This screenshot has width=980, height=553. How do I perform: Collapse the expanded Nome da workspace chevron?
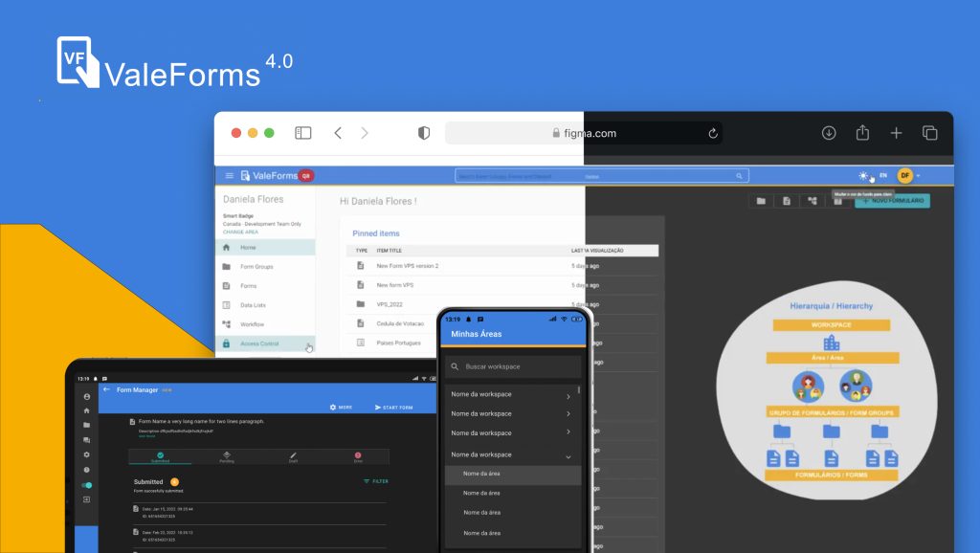[x=568, y=456]
